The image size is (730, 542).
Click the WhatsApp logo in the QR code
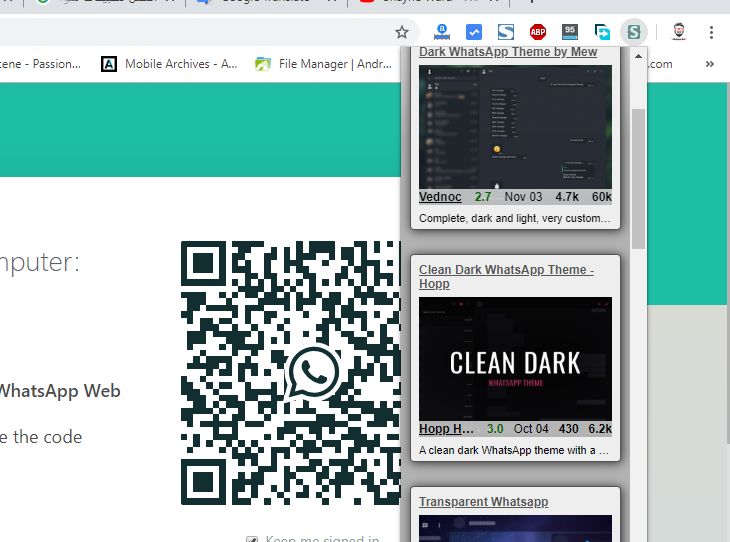[313, 373]
